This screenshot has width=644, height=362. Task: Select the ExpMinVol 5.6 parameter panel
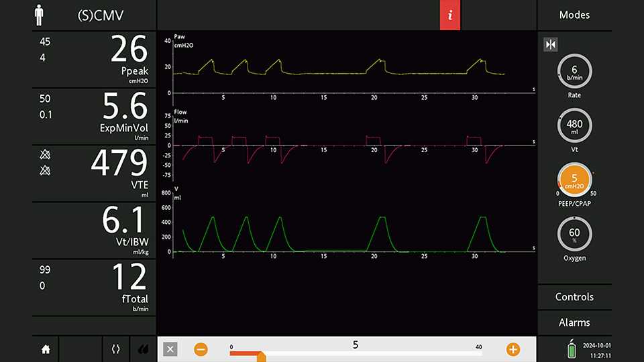click(x=94, y=116)
